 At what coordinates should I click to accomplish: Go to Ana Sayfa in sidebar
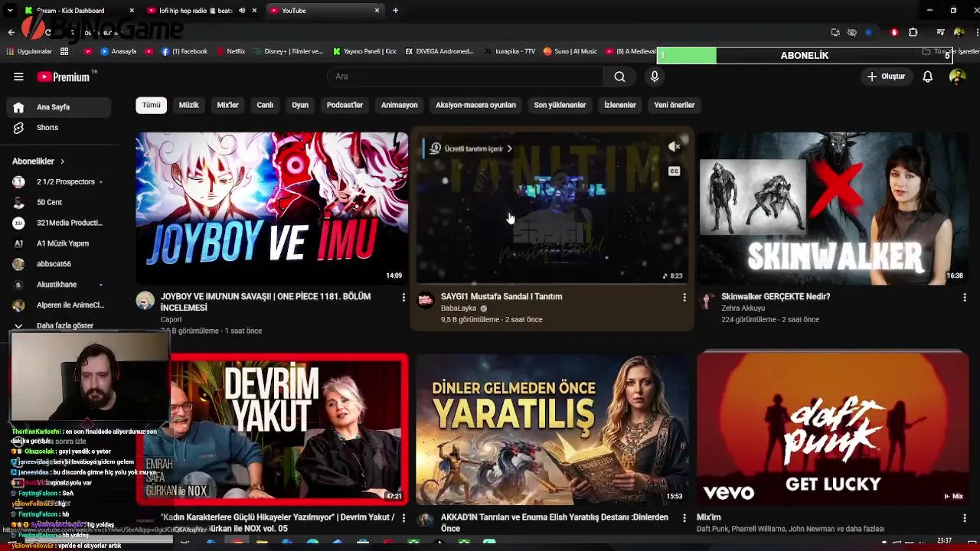pyautogui.click(x=60, y=107)
